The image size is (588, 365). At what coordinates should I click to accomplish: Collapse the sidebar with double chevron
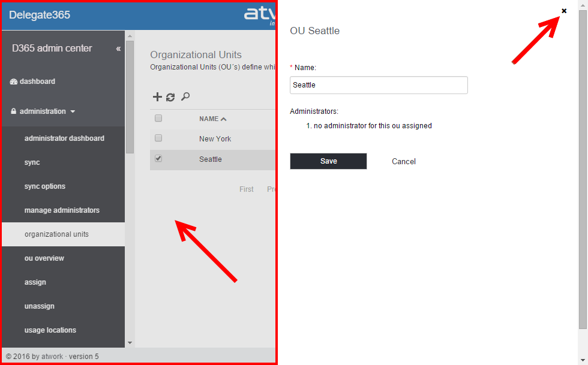118,49
